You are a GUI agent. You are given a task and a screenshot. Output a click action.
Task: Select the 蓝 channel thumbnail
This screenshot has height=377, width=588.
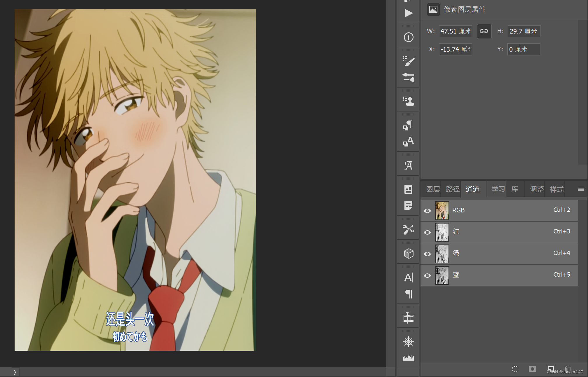tap(442, 275)
